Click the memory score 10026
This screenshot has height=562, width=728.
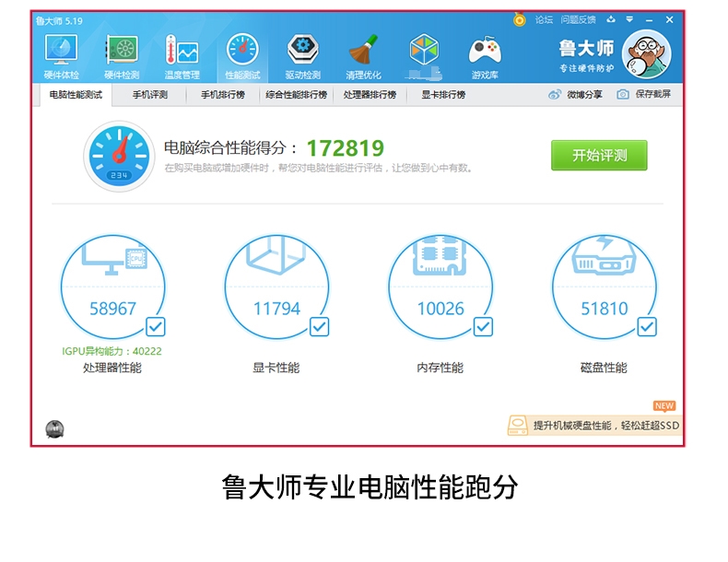click(x=440, y=309)
